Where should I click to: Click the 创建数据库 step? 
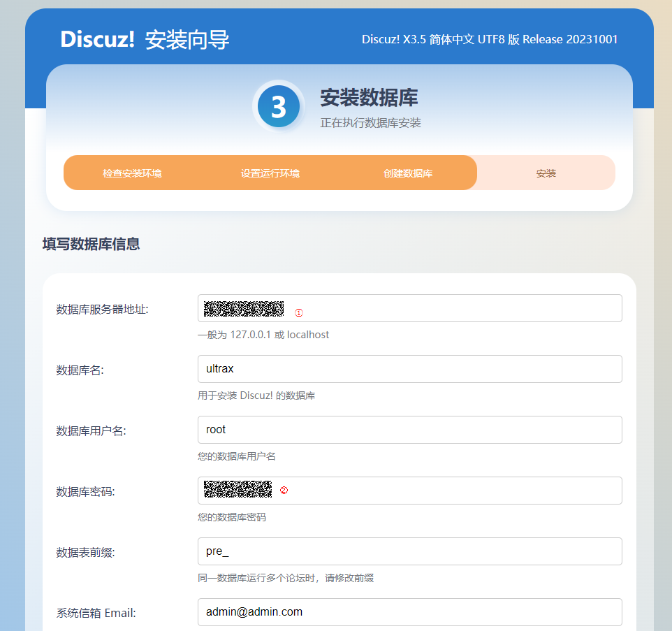(408, 173)
